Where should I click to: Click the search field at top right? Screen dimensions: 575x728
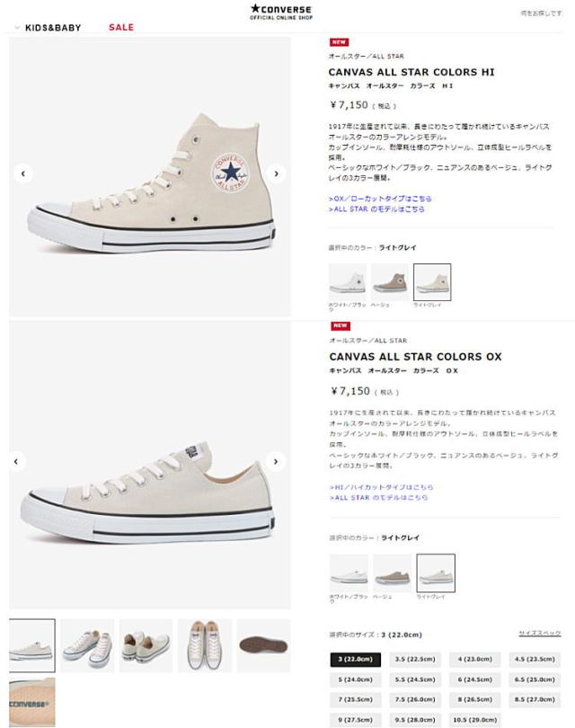[x=541, y=13]
